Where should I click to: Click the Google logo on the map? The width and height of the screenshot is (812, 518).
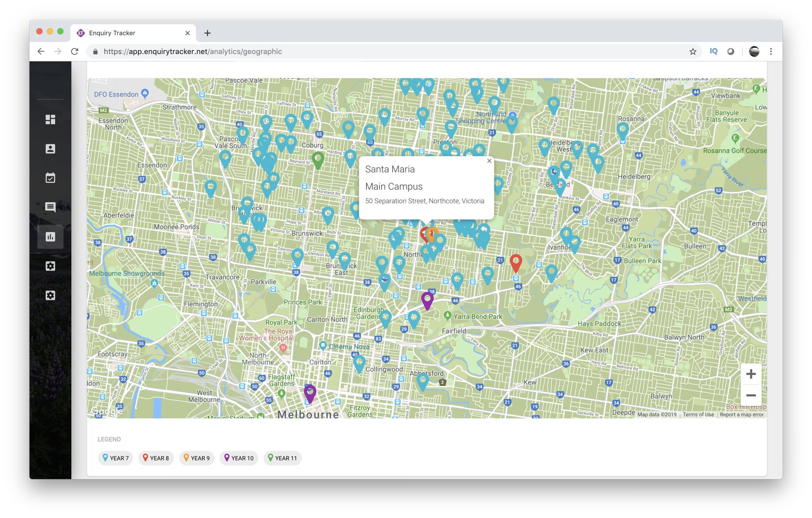point(107,411)
